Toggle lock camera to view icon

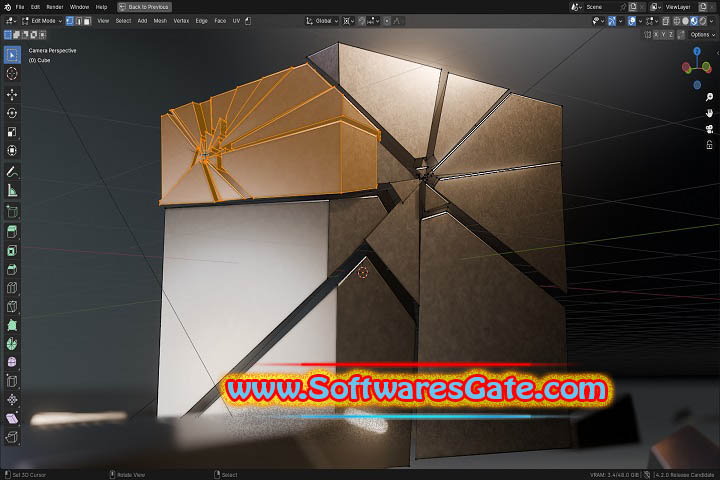[709, 145]
